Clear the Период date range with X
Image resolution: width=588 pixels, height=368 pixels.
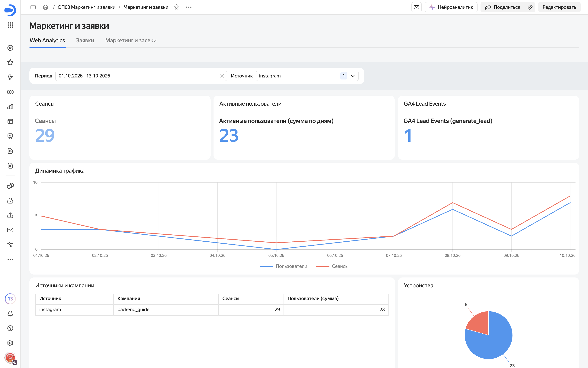click(x=222, y=76)
